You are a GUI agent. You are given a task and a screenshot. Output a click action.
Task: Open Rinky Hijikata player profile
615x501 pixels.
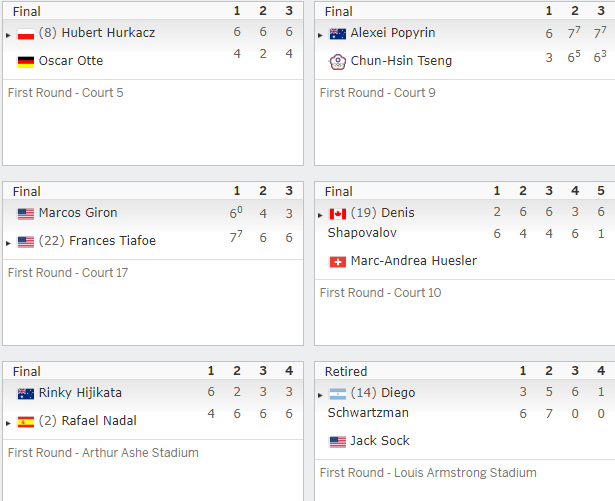[x=80, y=393]
